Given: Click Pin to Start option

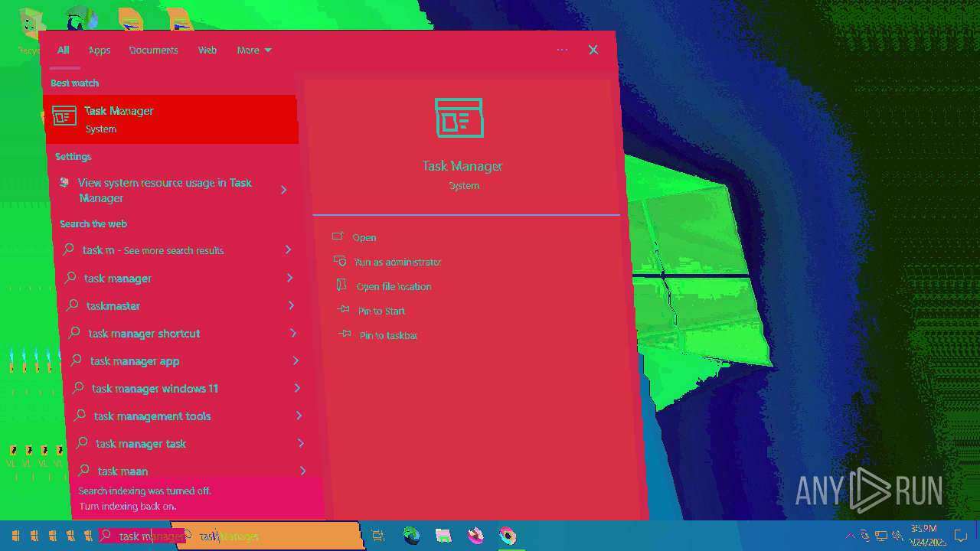Looking at the screenshot, I should point(381,311).
